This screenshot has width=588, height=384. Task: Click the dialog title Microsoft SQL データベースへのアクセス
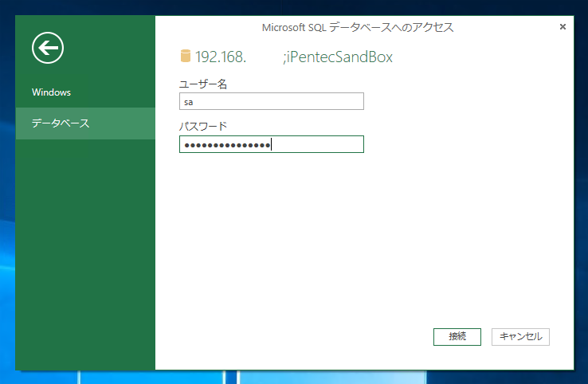358,27
